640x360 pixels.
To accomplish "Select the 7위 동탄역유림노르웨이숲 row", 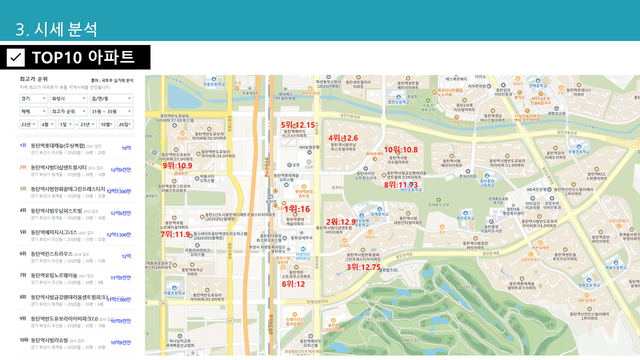I will pyautogui.click(x=76, y=278).
